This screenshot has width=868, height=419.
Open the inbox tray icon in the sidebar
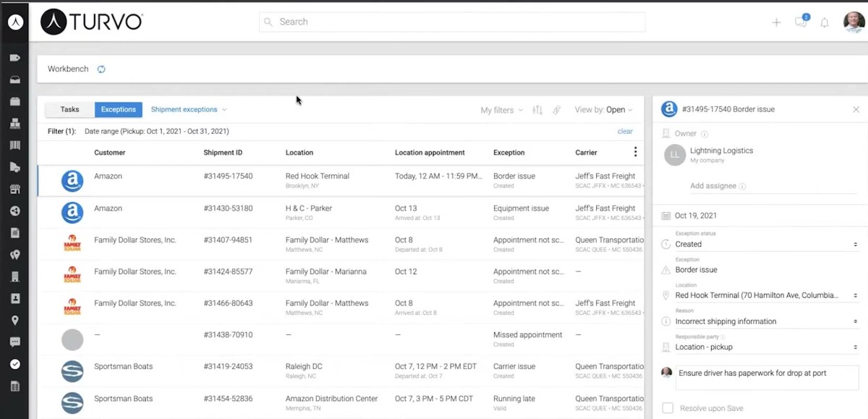click(14, 80)
